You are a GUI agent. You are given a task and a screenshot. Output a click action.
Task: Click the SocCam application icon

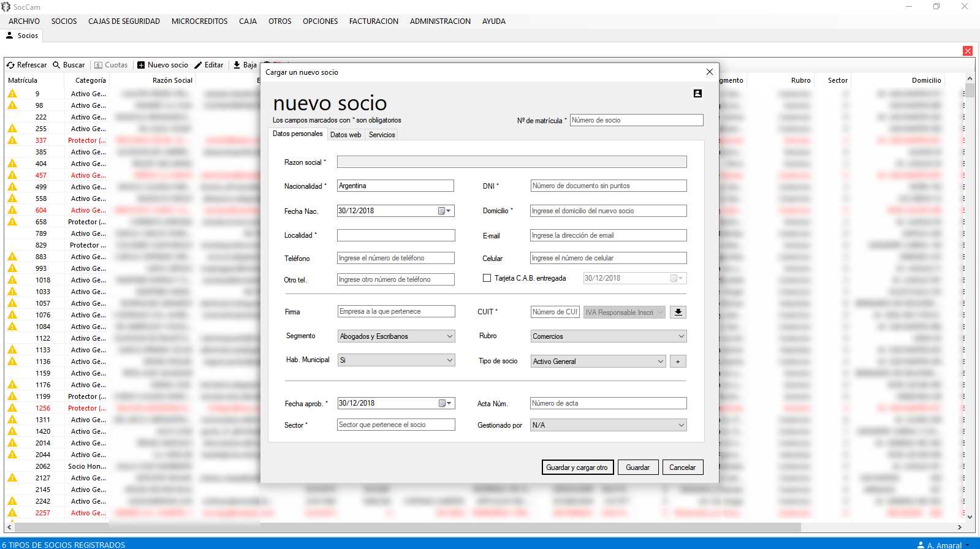6,7
